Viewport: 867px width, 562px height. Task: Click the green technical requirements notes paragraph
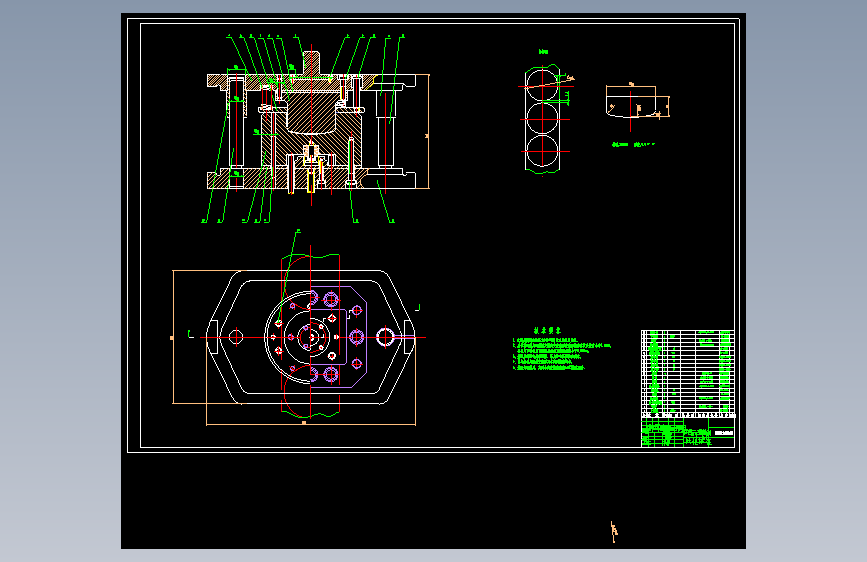pos(562,354)
